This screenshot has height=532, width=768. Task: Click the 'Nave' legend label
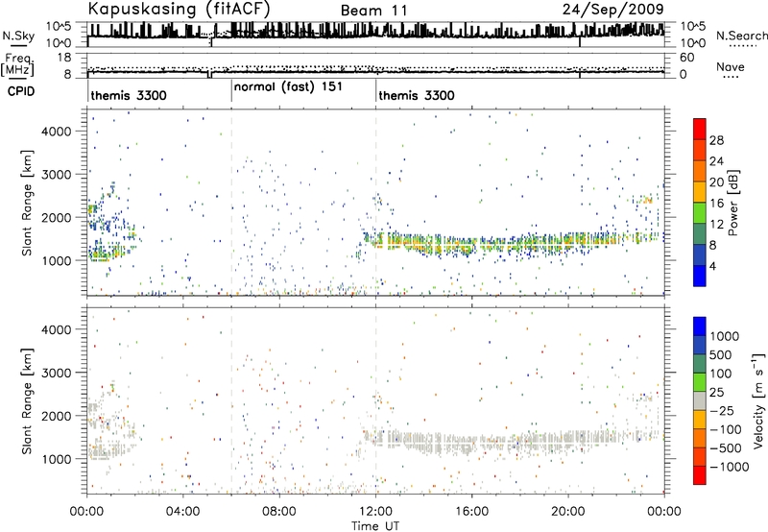[x=731, y=66]
